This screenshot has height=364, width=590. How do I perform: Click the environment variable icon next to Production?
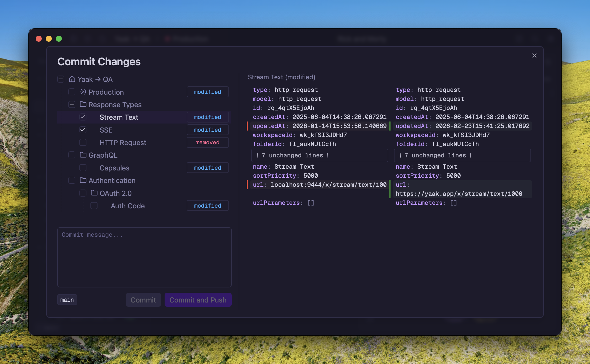coord(83,92)
